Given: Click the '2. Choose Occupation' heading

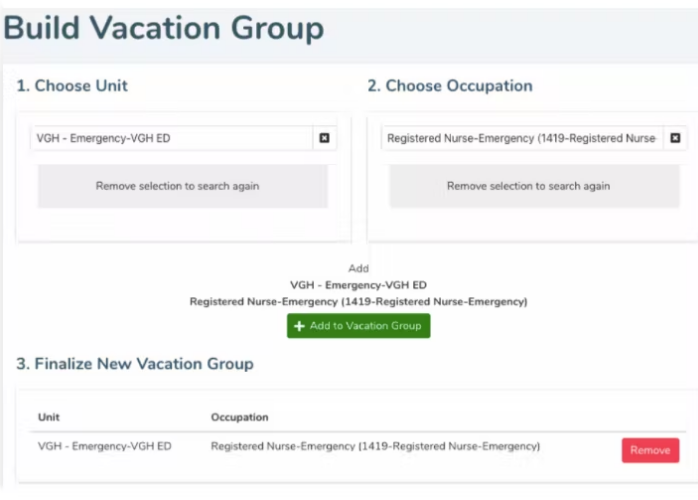Looking at the screenshot, I should point(450,86).
